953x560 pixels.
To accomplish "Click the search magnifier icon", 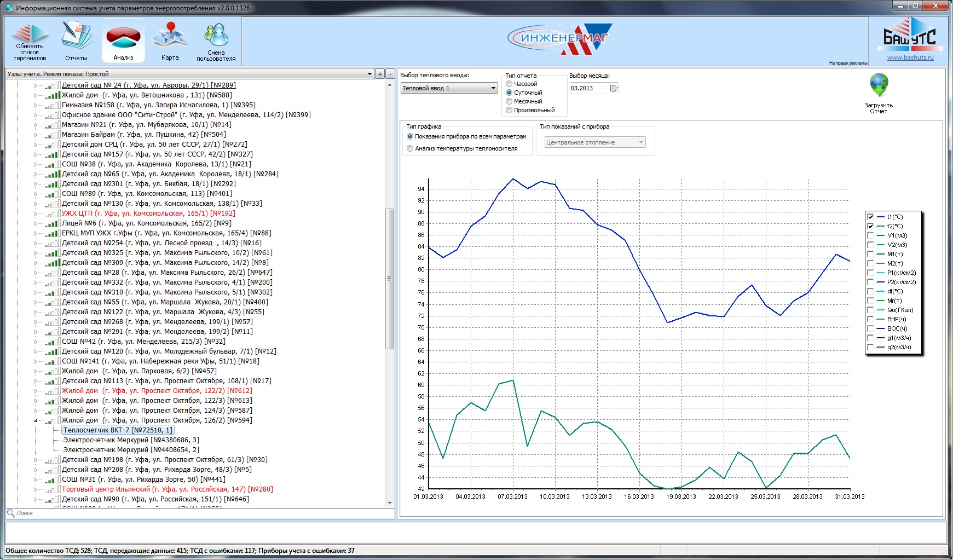I will pos(10,513).
